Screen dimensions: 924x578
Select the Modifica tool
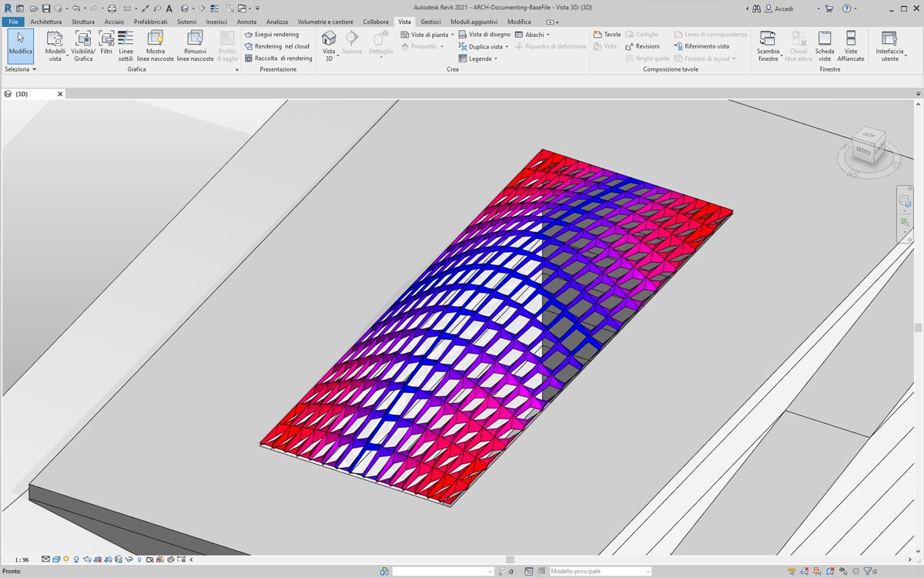[21, 45]
